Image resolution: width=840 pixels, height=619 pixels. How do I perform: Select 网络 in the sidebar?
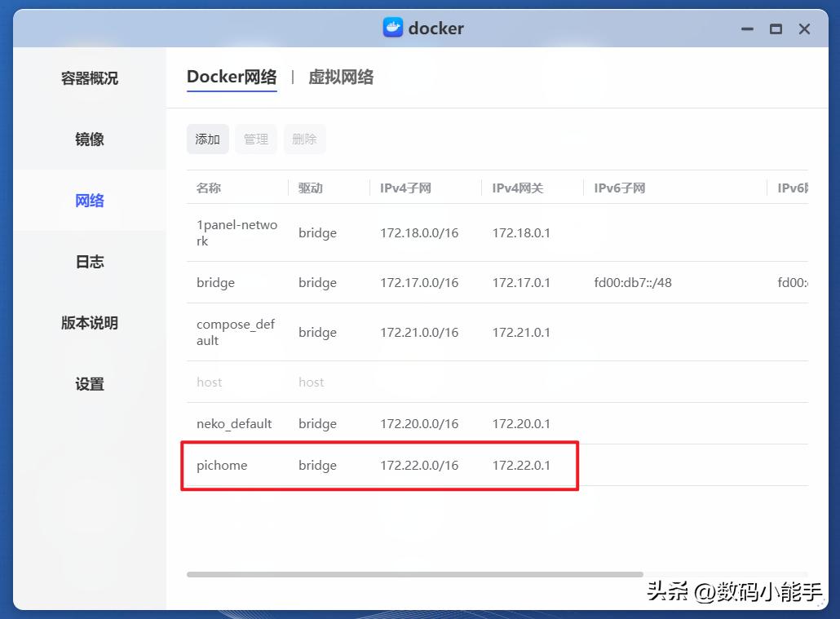90,201
